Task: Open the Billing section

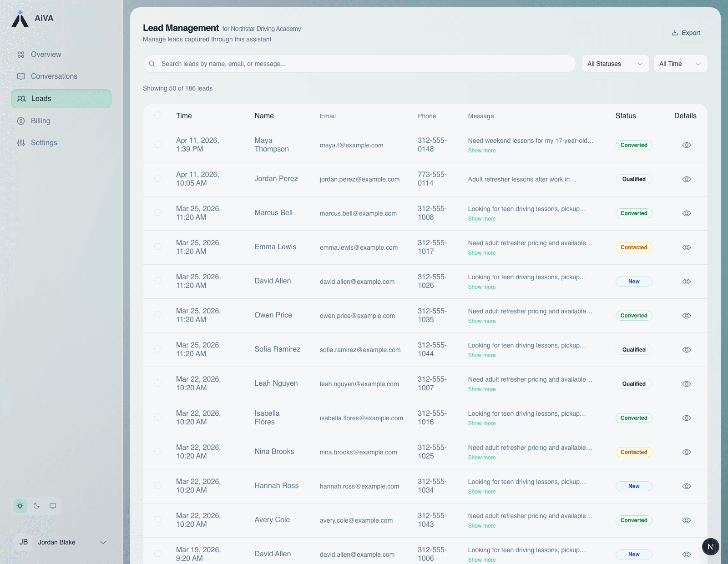Action: coord(40,121)
